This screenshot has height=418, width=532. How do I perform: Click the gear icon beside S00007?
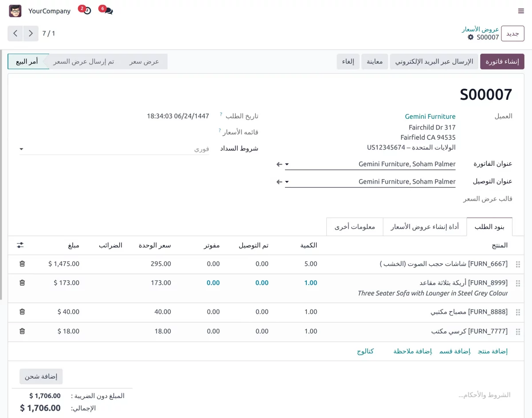coord(470,38)
